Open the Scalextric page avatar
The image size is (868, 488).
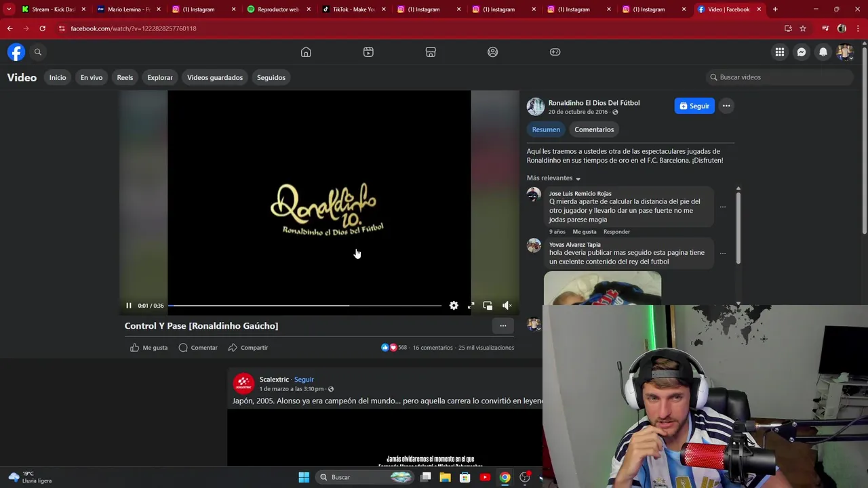tap(243, 384)
